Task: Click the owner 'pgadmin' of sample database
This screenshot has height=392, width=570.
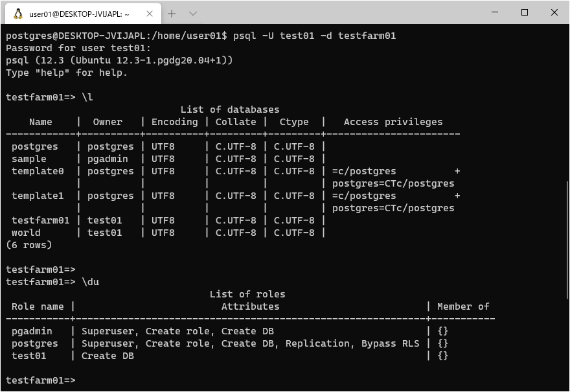Action: [108, 159]
